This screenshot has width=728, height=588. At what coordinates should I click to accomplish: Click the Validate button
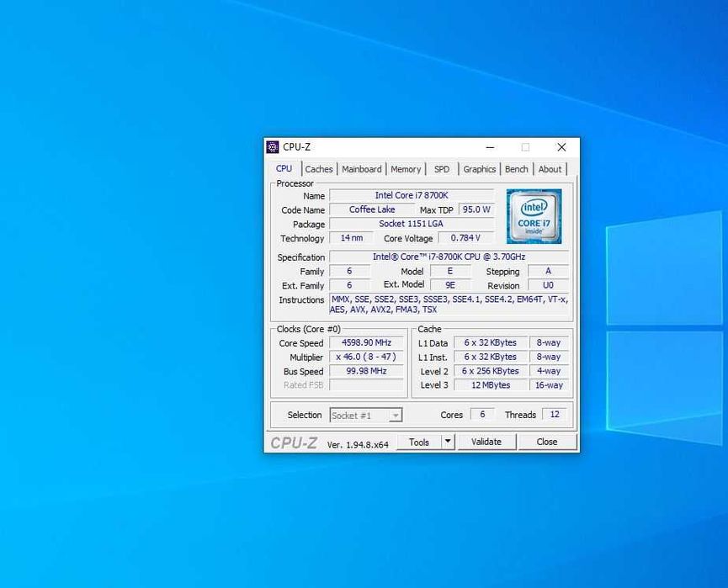point(486,442)
